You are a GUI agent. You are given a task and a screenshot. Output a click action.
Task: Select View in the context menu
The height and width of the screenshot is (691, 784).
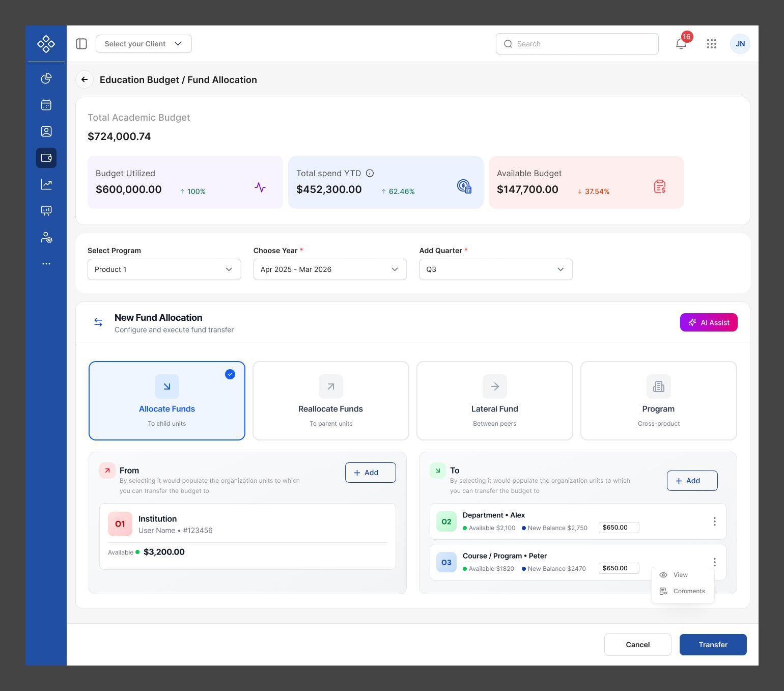(680, 575)
